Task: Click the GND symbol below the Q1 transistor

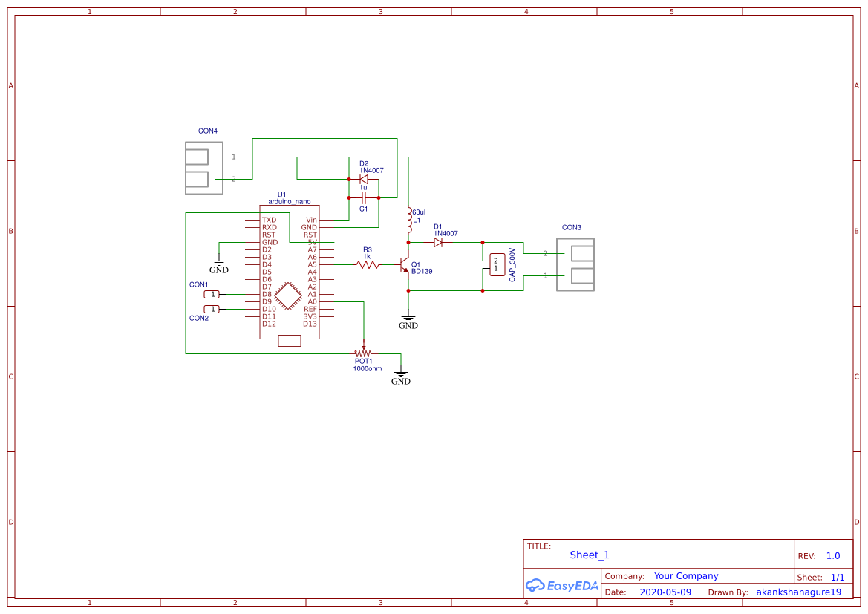Action: 408,322
